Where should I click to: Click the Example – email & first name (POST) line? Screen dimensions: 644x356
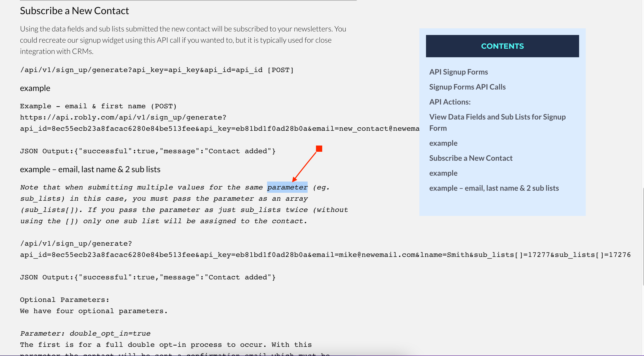98,106
